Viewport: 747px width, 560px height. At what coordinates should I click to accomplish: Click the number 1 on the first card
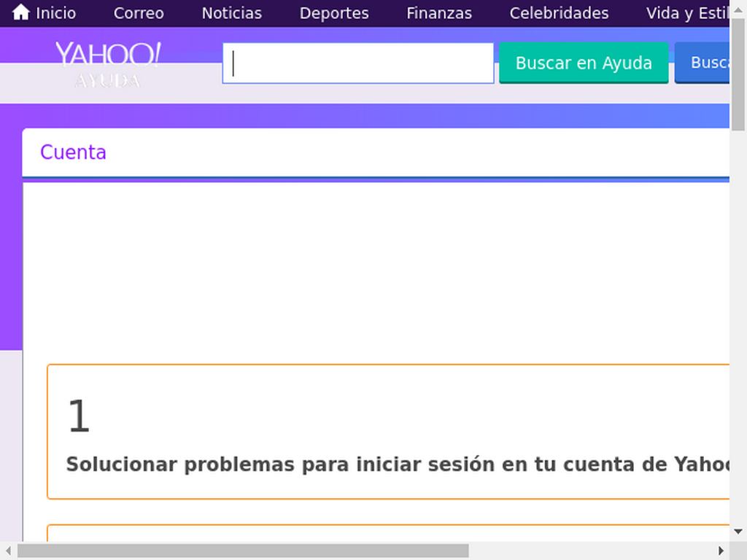click(x=79, y=416)
